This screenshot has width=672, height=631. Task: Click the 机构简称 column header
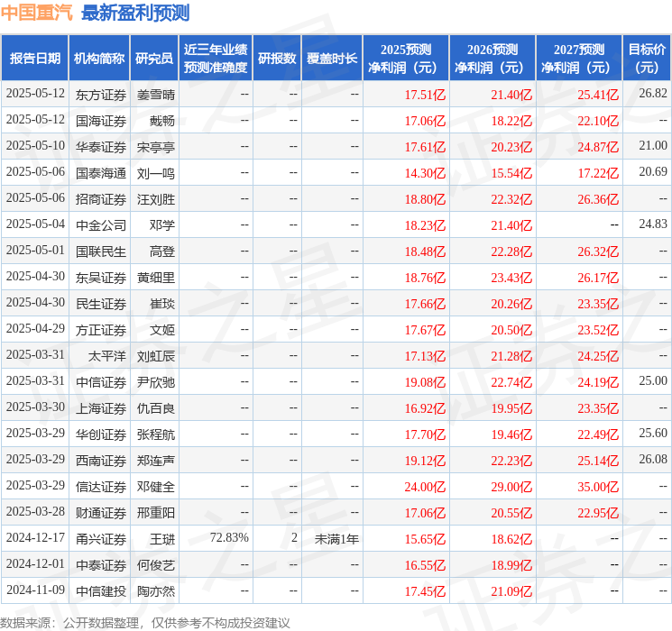pos(99,59)
